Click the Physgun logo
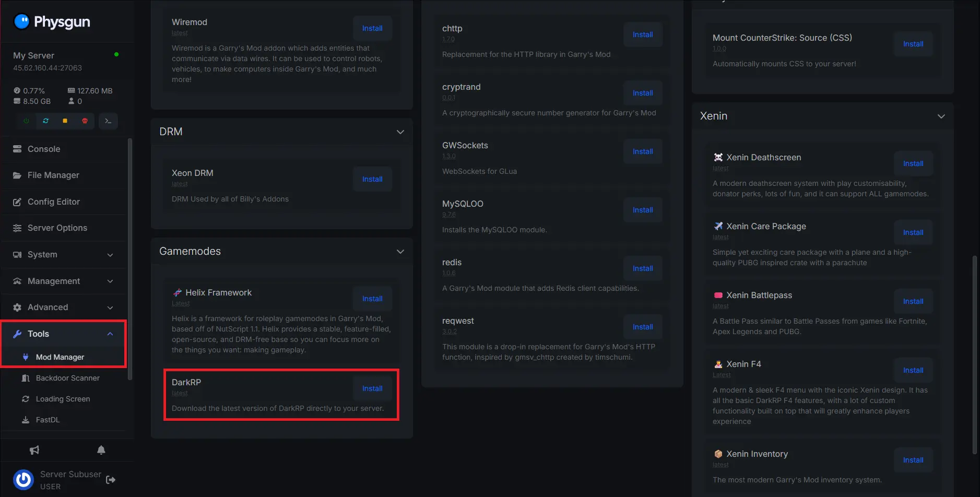The image size is (980, 497). (52, 21)
